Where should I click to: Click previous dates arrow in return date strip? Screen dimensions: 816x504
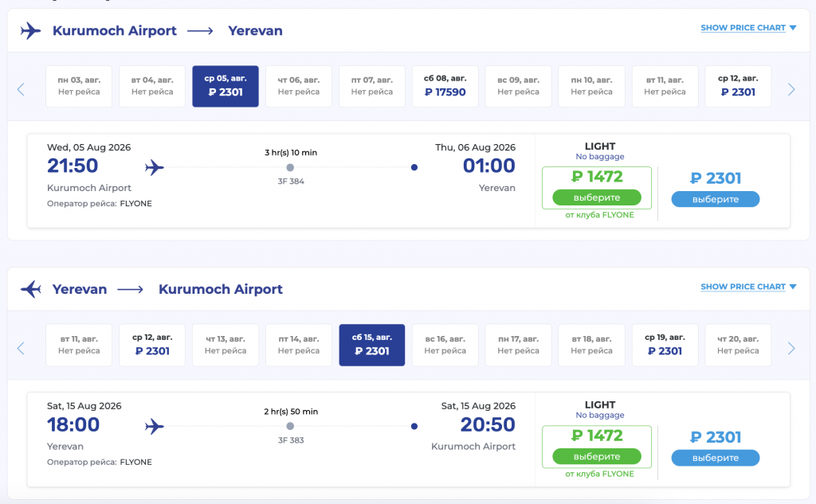[x=21, y=348]
